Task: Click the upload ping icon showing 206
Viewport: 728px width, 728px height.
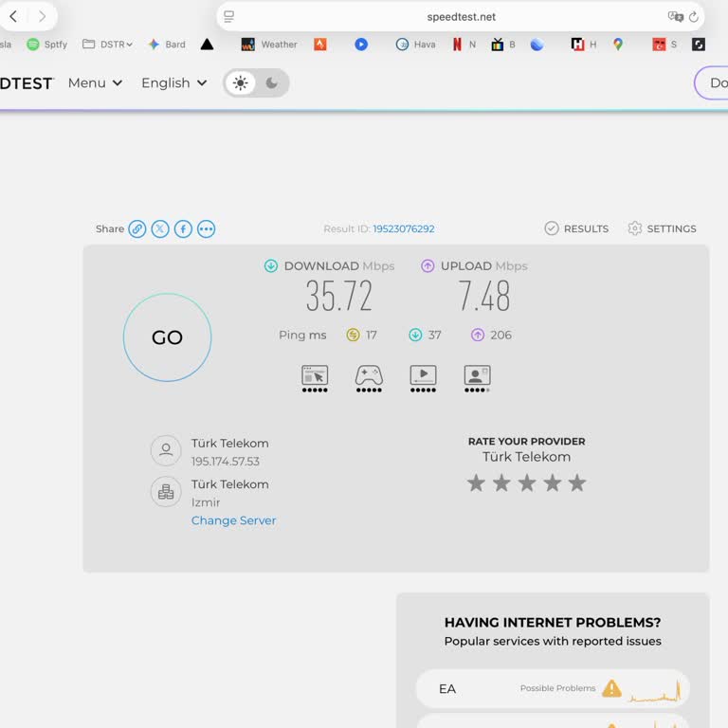Action: (x=478, y=335)
